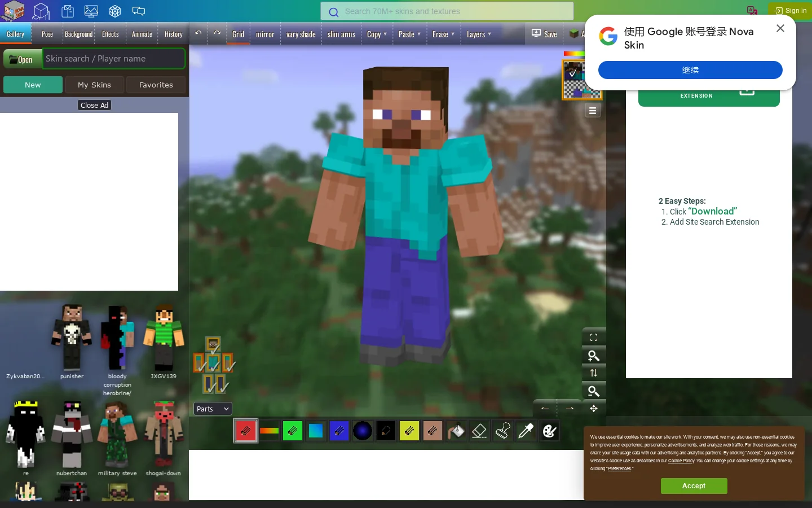Screen dimensions: 812x508
Task: Click the Open button
Action: click(23, 59)
